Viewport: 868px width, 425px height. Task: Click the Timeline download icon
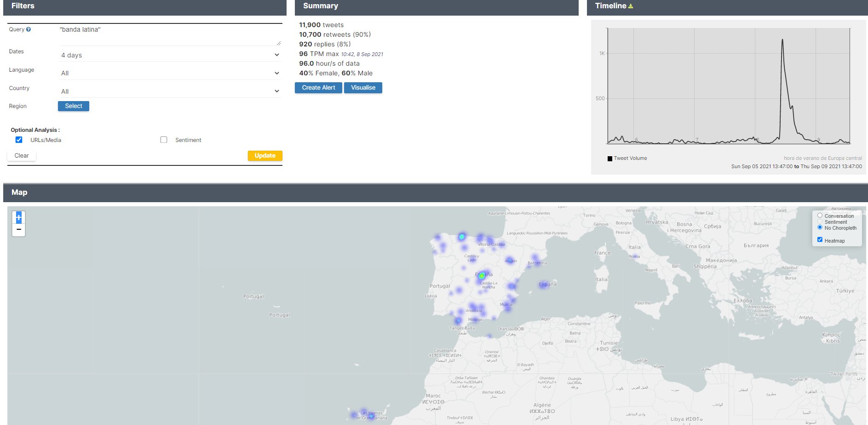pyautogui.click(x=631, y=6)
